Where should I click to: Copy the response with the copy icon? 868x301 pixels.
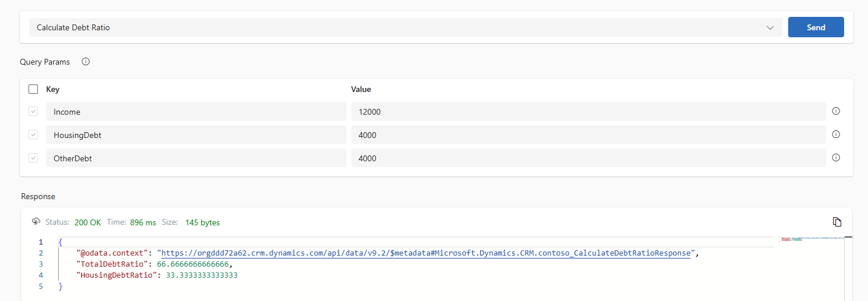[837, 222]
